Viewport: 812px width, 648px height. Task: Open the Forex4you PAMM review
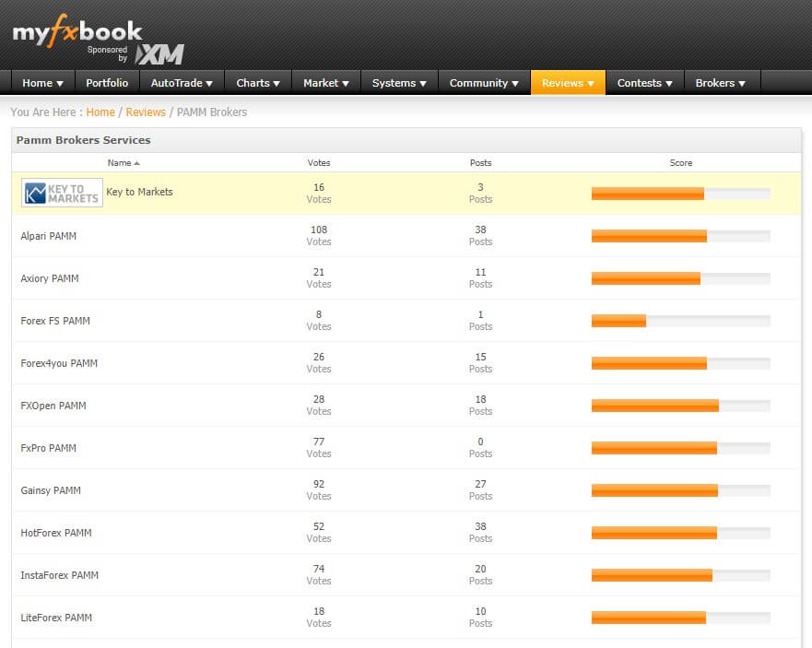tap(59, 363)
